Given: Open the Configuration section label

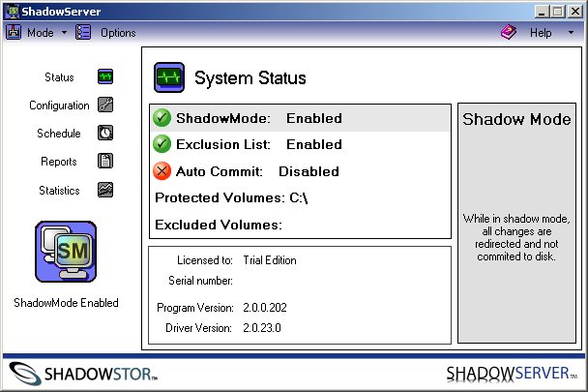Looking at the screenshot, I should point(59,106).
